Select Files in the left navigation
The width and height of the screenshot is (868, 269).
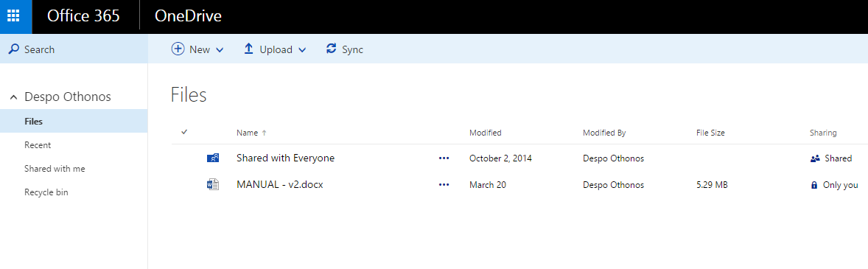tap(74, 121)
